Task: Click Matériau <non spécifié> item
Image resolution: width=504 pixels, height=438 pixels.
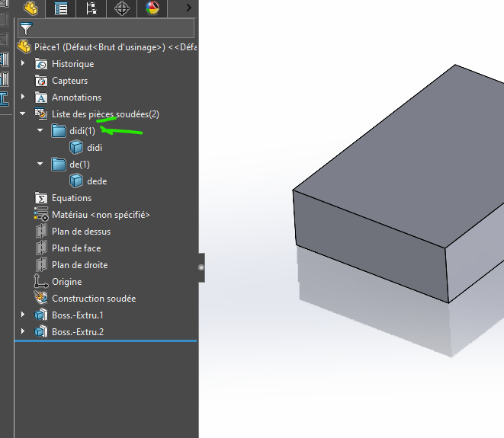Action: (101, 215)
